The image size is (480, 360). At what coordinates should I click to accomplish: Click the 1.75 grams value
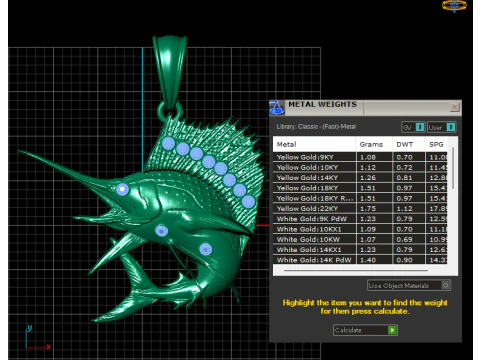click(368, 209)
